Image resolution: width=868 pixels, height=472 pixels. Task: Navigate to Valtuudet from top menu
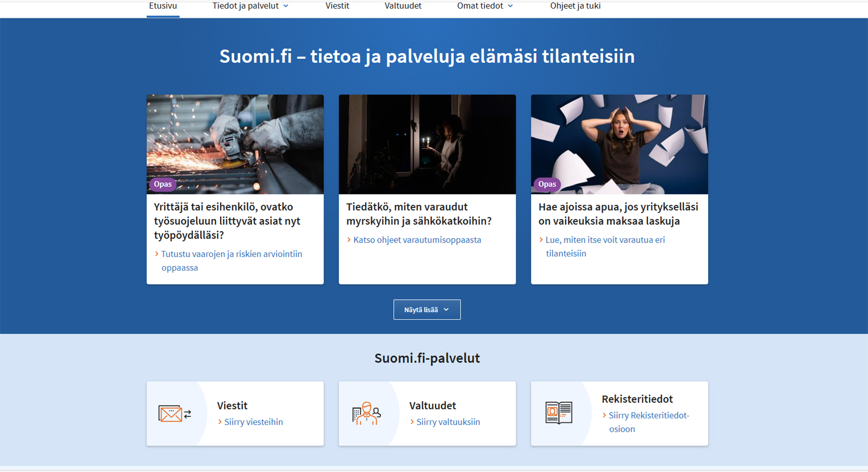(x=402, y=6)
